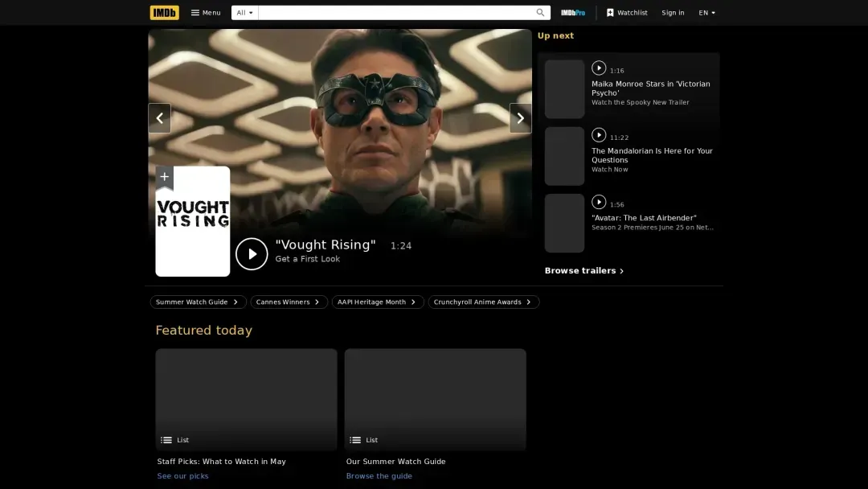The width and height of the screenshot is (868, 489).
Task: Open the Victorian Psycho video thumbnail
Action: 564,89
